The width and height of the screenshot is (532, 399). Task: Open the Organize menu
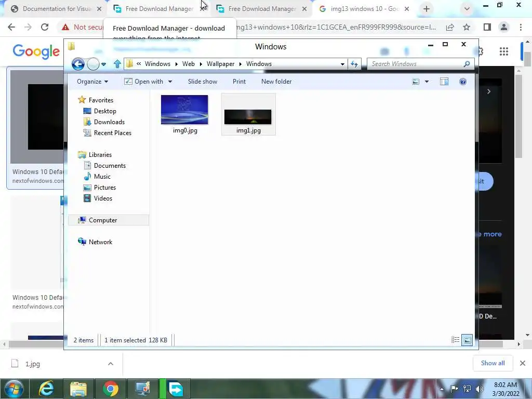coord(92,82)
